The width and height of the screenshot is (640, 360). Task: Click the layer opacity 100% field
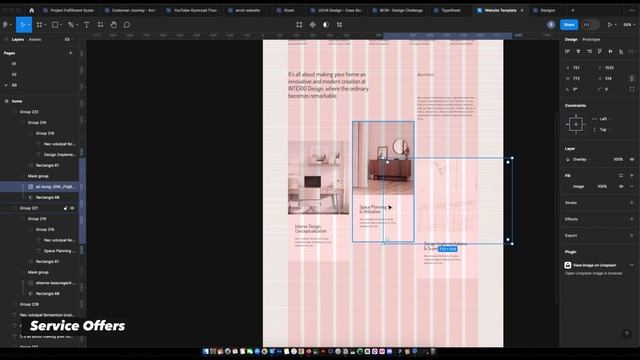618,160
